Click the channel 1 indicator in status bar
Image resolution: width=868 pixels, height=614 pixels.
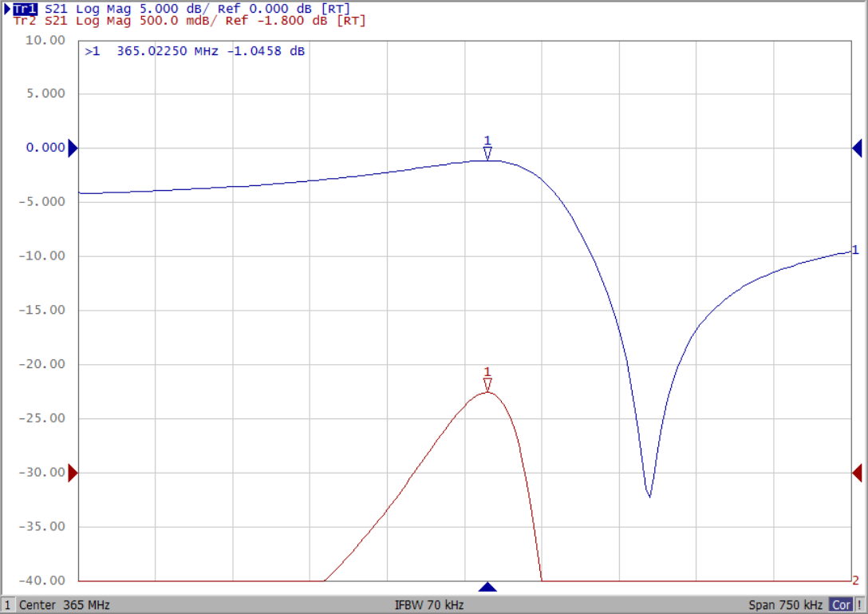8,604
